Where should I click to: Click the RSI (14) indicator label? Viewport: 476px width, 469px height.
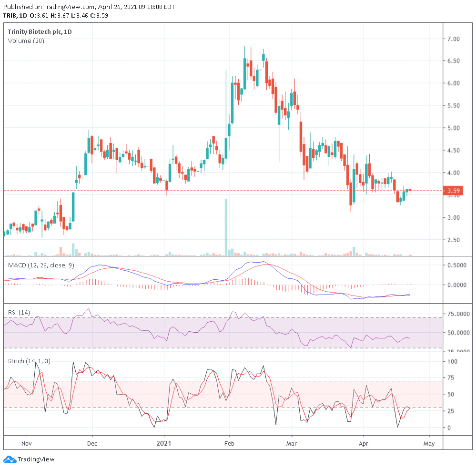coord(19,313)
